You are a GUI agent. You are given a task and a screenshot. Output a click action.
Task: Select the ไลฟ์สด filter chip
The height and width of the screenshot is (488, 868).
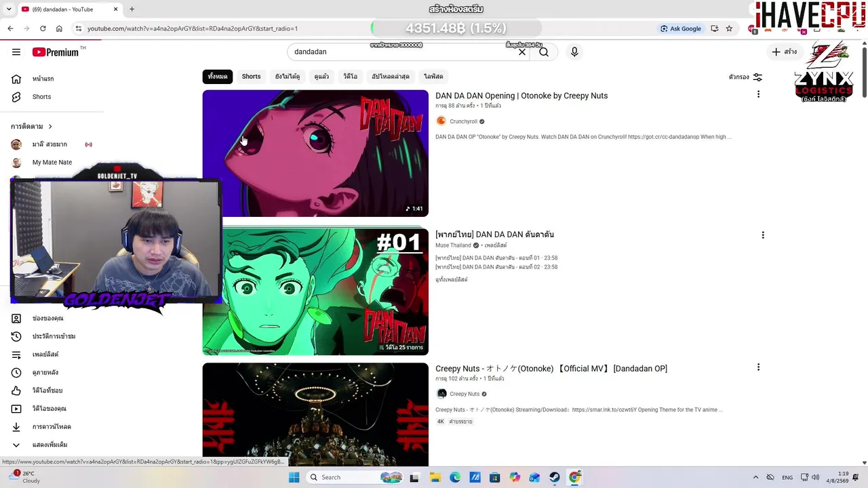coord(433,77)
